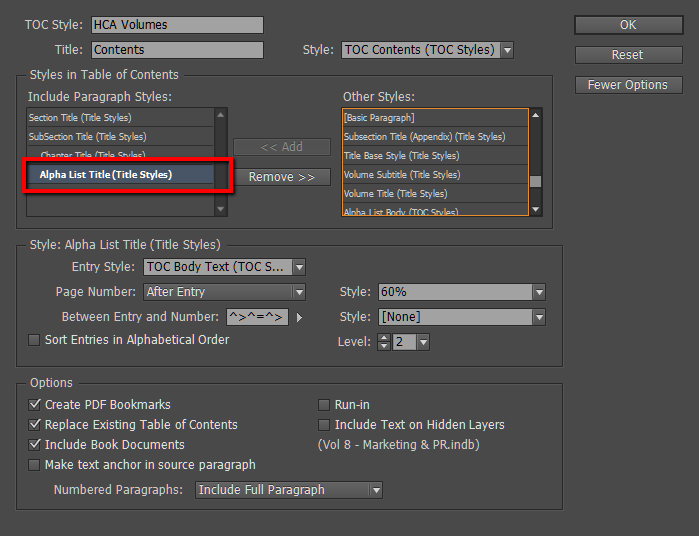
Task: Edit the Level value field
Action: pyautogui.click(x=404, y=342)
